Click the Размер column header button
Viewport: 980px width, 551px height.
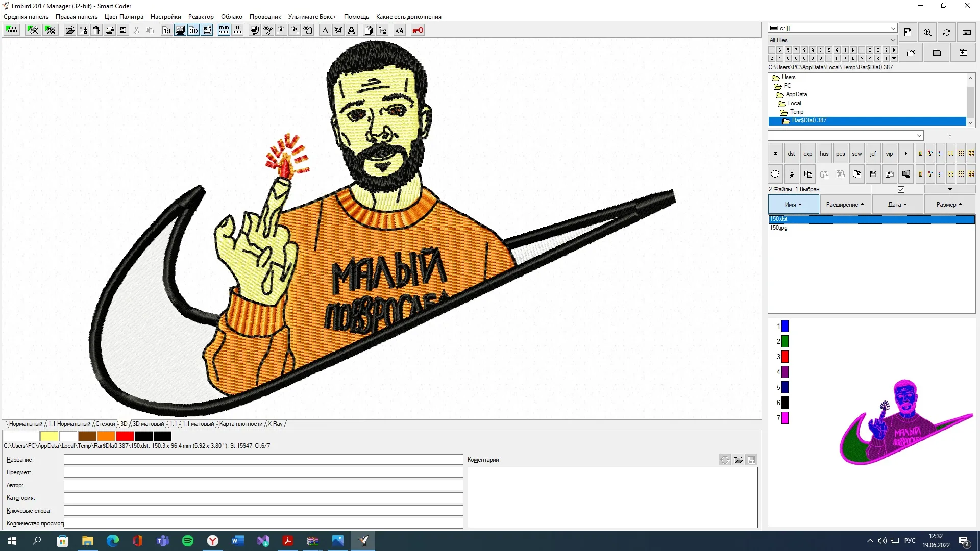949,205
